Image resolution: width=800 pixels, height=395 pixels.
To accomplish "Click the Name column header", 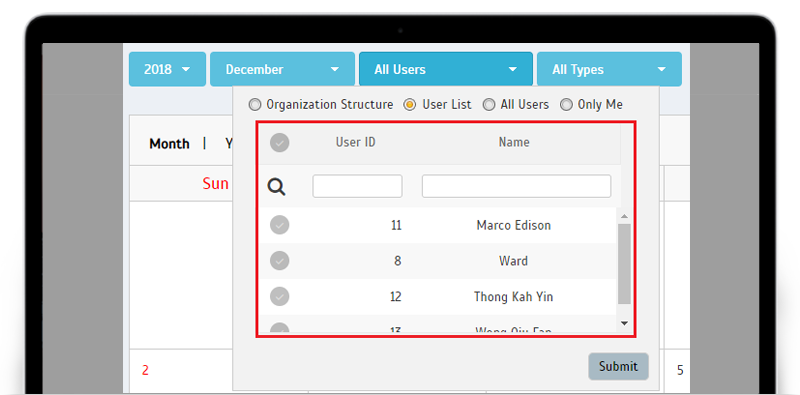I will click(514, 142).
